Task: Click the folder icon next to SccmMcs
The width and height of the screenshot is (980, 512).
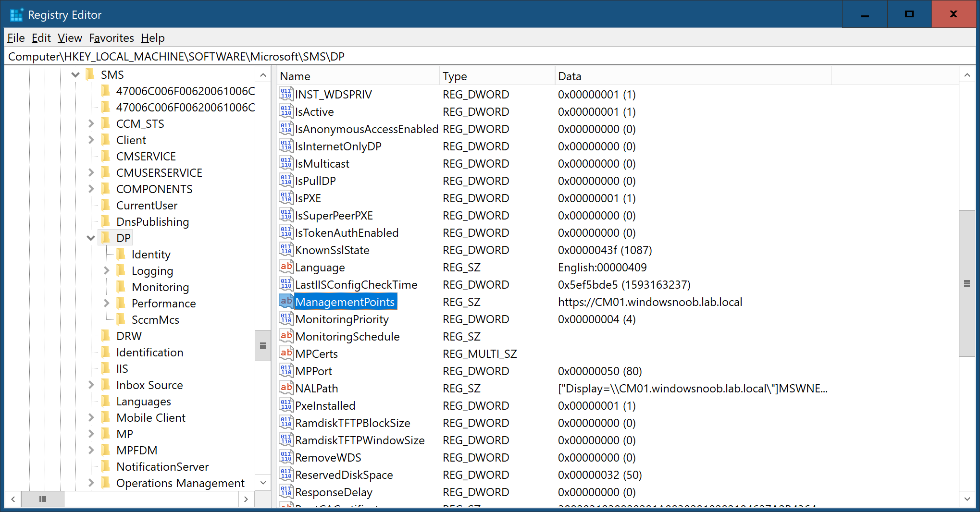Action: 121,319
